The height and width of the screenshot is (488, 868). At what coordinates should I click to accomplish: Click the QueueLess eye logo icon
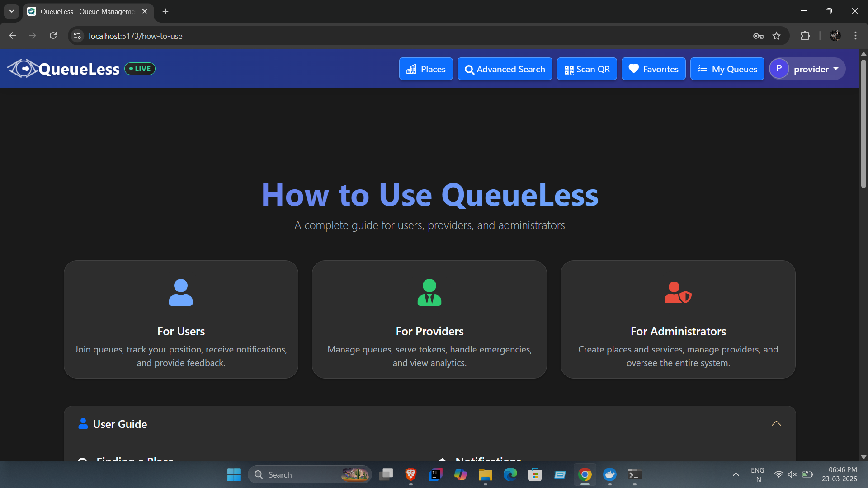pyautogui.click(x=23, y=69)
